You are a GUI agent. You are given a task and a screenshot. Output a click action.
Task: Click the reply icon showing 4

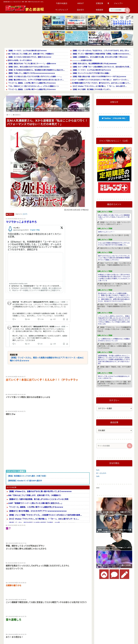pyautogui.click(x=13, y=319)
